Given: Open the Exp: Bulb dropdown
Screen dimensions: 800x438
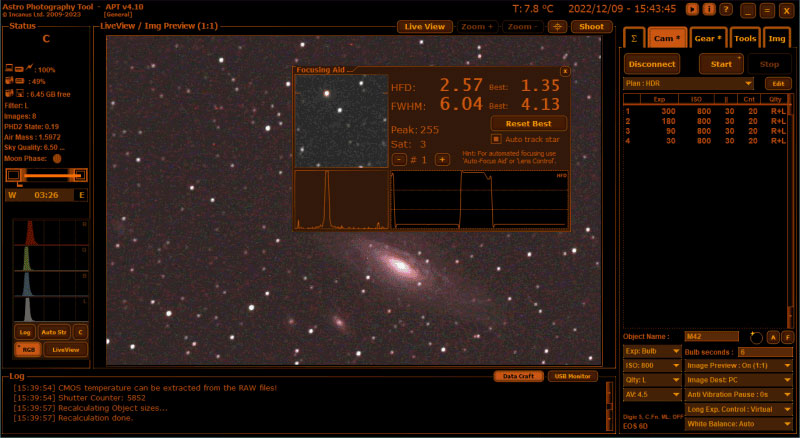Looking at the screenshot, I should [x=652, y=351].
